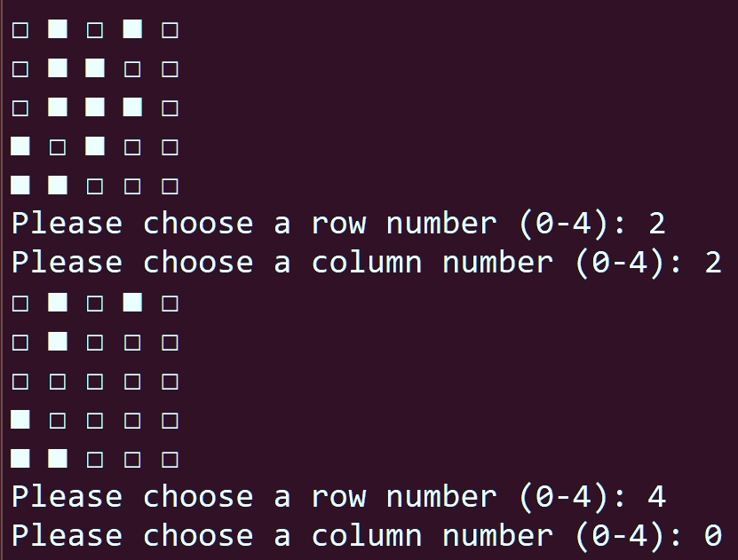Click lower grid's top-right empty square

pyautogui.click(x=170, y=304)
